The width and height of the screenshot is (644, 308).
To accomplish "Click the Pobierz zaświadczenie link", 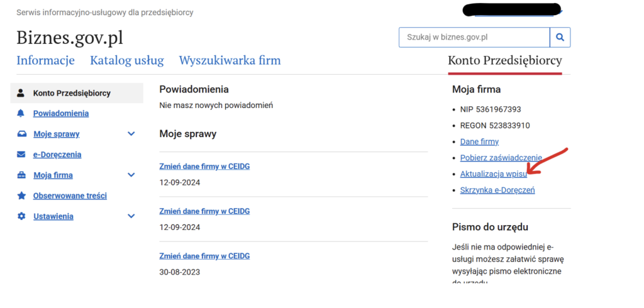I will point(501,158).
